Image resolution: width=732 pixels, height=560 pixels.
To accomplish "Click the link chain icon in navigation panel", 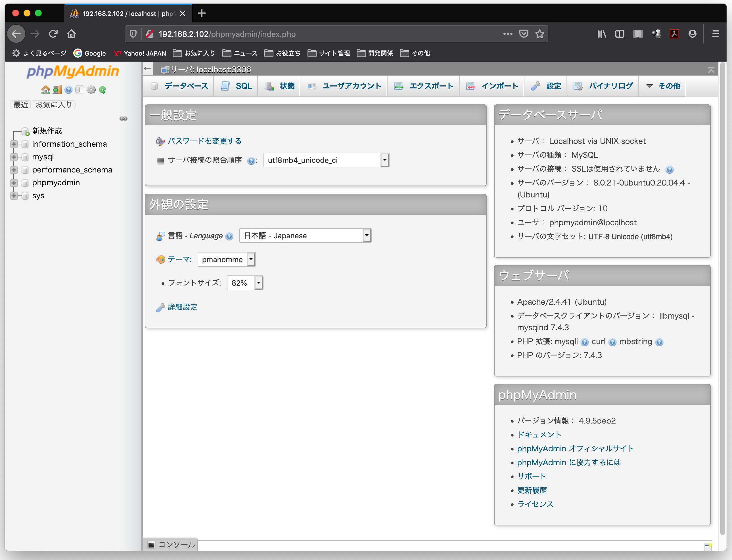I will [124, 119].
